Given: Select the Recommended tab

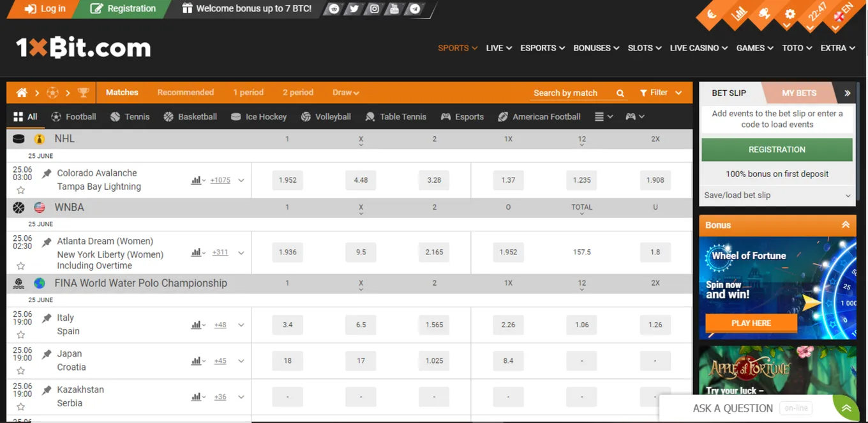Looking at the screenshot, I should click(186, 93).
